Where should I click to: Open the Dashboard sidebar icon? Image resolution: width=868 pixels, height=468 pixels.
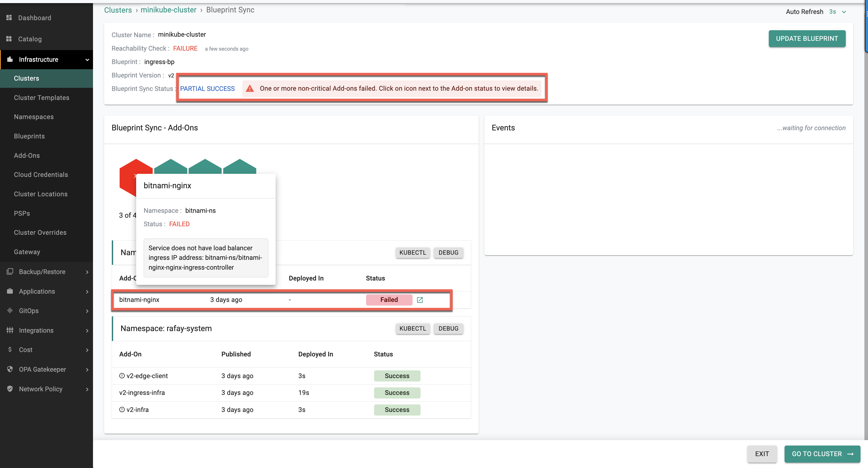coord(9,18)
